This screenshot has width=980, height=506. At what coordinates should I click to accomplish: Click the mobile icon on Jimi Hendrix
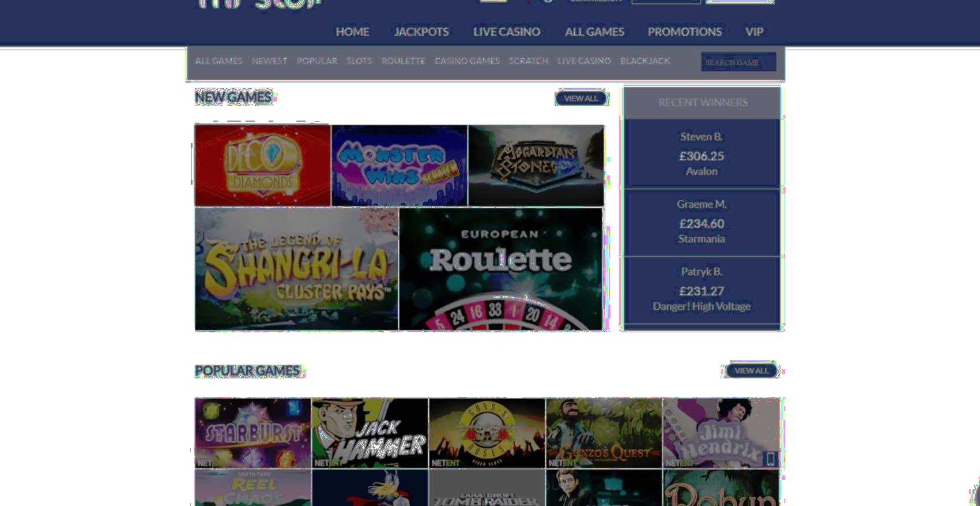pos(770,459)
